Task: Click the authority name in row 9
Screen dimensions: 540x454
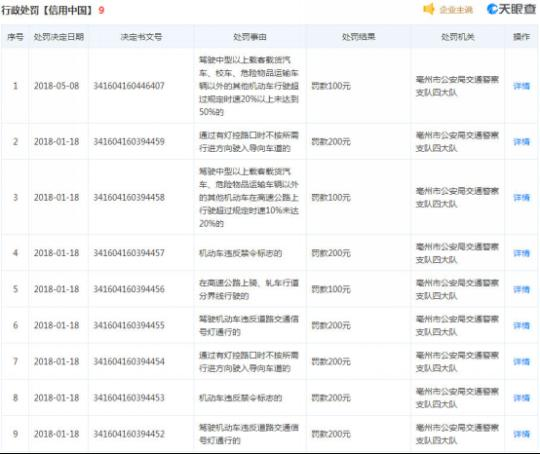Action: point(457,434)
